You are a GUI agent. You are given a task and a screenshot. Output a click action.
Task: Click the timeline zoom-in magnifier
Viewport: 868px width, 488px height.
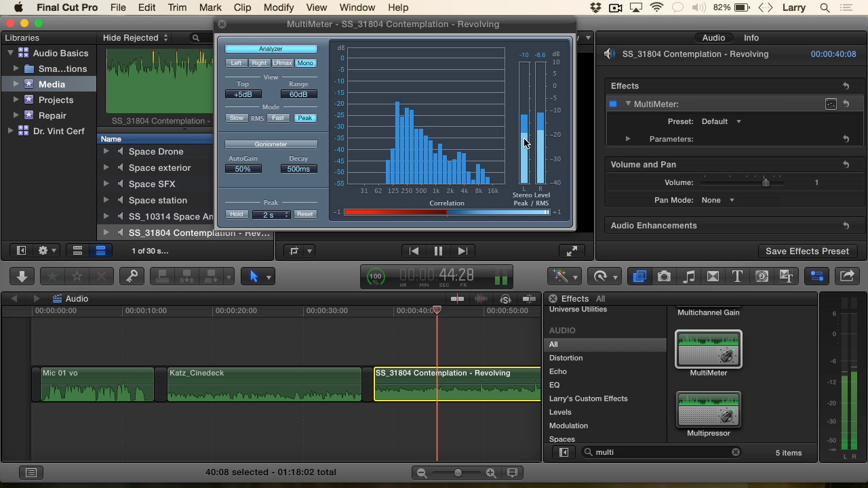[x=491, y=472]
